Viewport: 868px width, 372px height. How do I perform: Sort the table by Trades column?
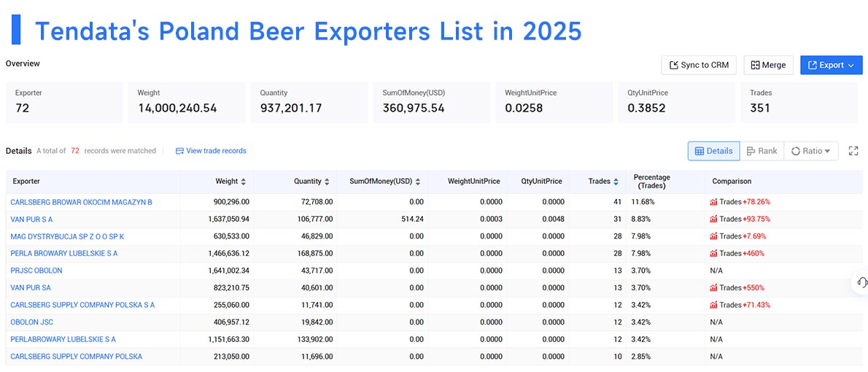point(616,182)
